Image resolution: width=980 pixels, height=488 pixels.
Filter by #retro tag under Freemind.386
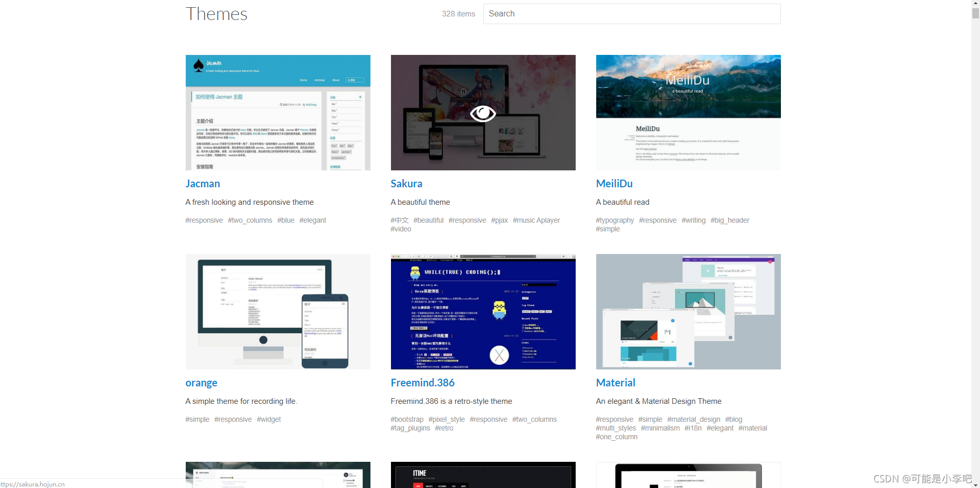(444, 428)
